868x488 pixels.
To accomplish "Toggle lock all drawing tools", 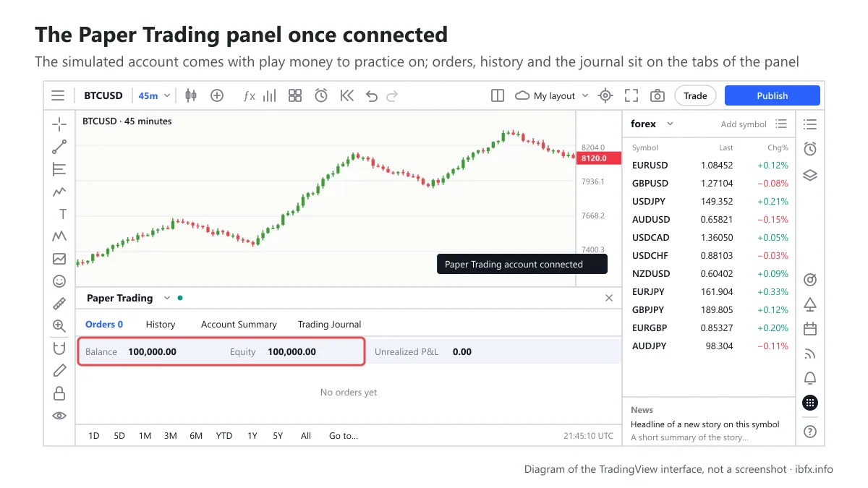I will pos(59,393).
